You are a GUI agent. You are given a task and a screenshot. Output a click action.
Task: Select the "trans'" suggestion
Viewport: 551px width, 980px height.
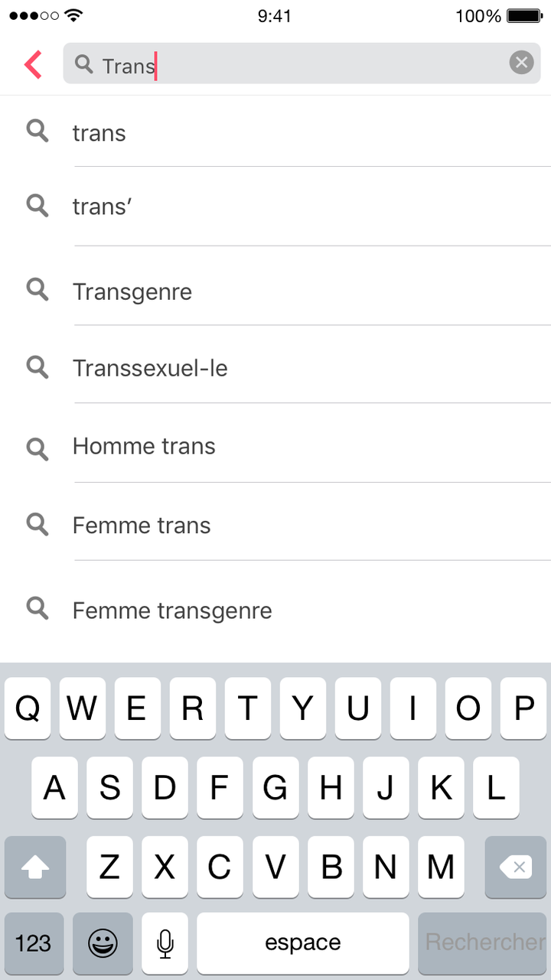click(275, 207)
